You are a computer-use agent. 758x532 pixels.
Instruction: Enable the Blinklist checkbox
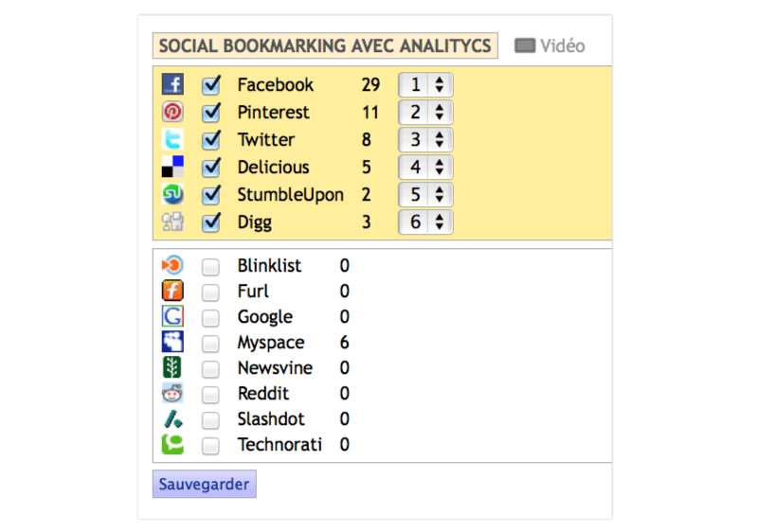coord(210,266)
